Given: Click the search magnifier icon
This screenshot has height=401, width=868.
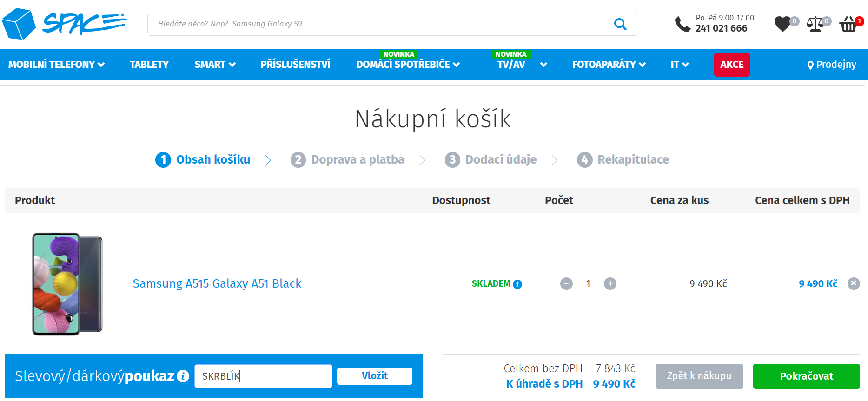Looking at the screenshot, I should click(620, 24).
